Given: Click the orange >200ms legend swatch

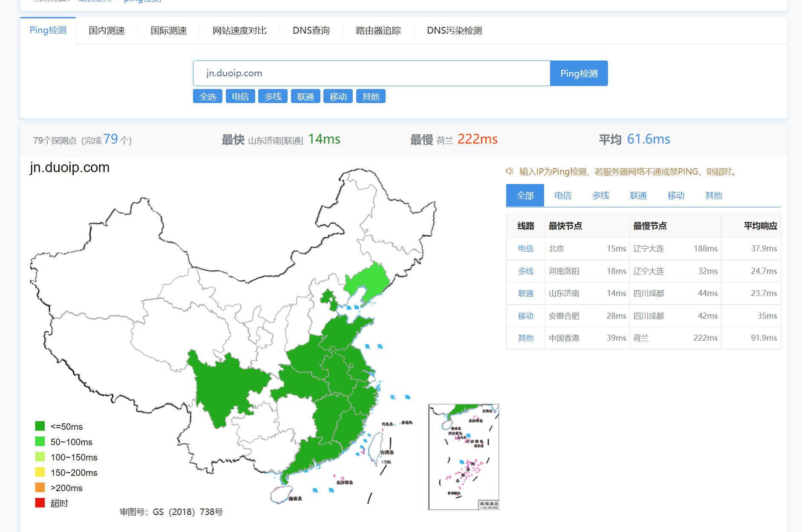Looking at the screenshot, I should point(40,487).
